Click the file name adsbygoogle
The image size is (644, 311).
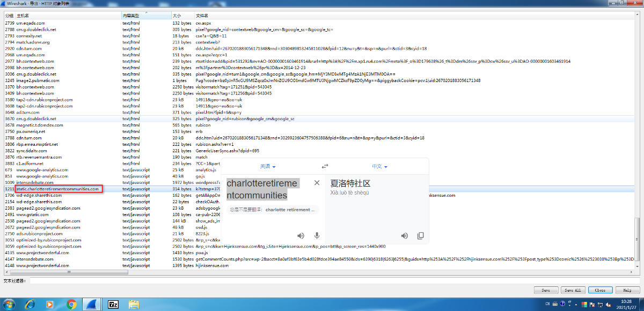pyautogui.click(x=208, y=208)
